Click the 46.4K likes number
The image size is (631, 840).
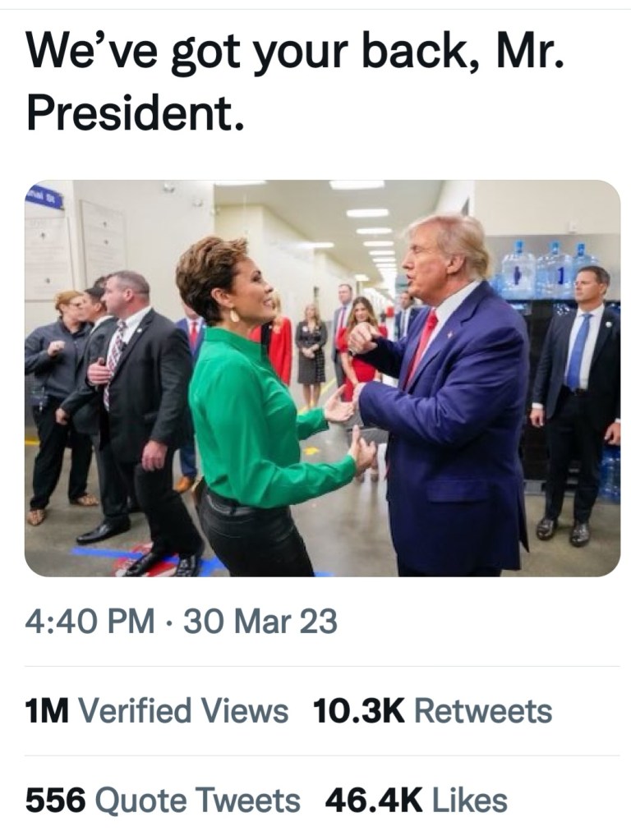click(x=374, y=801)
